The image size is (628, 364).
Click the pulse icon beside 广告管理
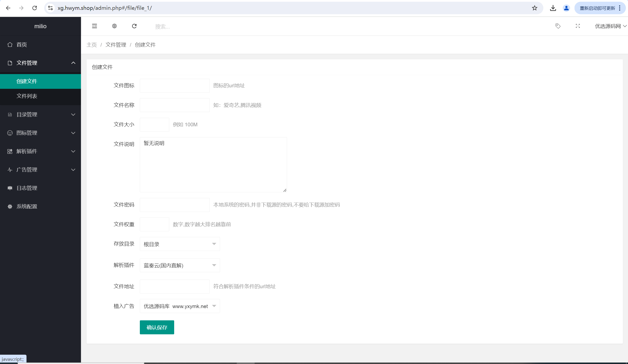[x=10, y=170]
